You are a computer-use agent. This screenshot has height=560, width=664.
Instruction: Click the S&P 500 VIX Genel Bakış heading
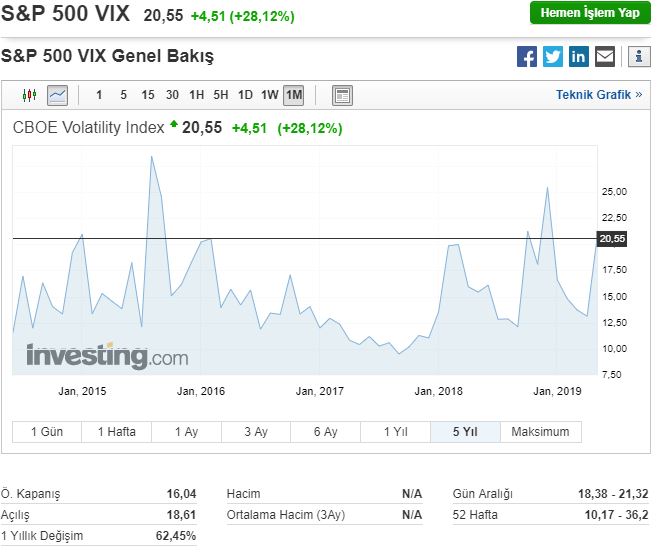(x=107, y=56)
